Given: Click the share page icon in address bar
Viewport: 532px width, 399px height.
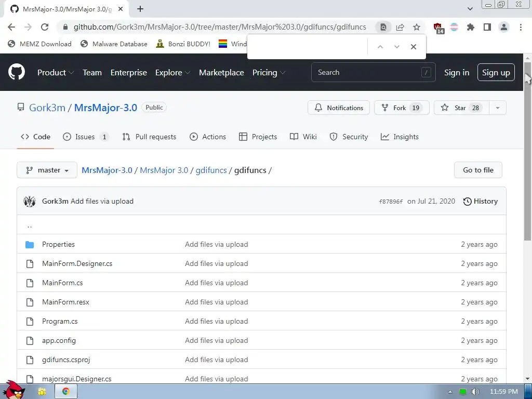Looking at the screenshot, I should coord(400,27).
